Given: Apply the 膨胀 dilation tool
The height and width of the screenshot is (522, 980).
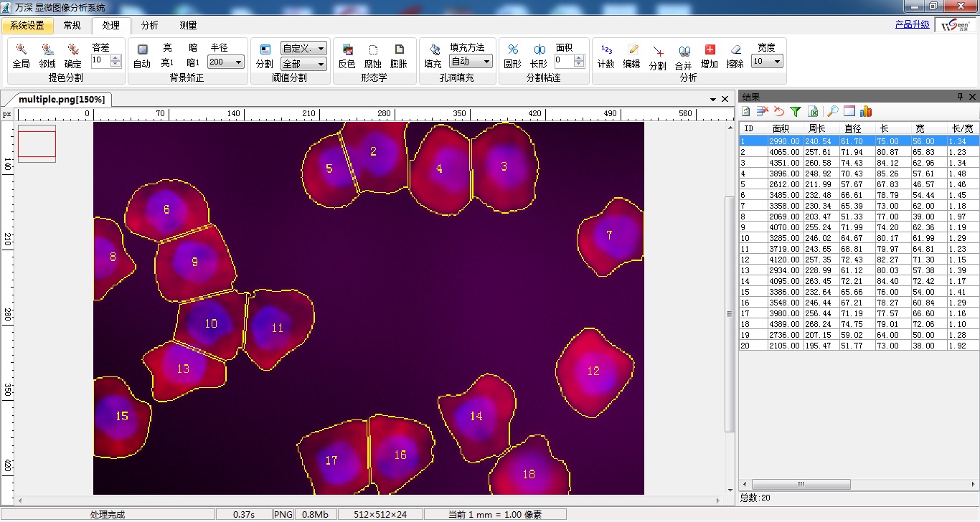Looking at the screenshot, I should click(x=399, y=56).
